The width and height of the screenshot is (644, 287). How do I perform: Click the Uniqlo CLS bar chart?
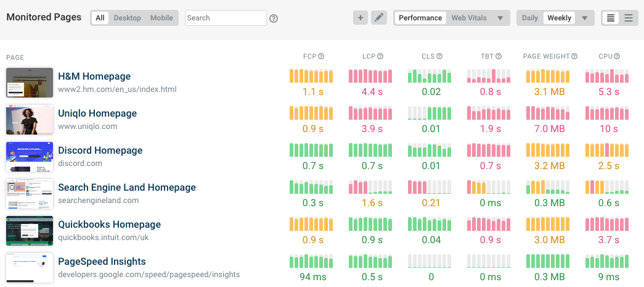430,113
